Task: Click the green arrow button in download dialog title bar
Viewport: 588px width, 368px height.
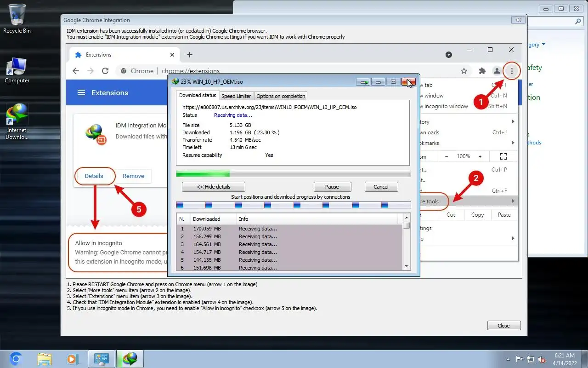Action: [363, 82]
